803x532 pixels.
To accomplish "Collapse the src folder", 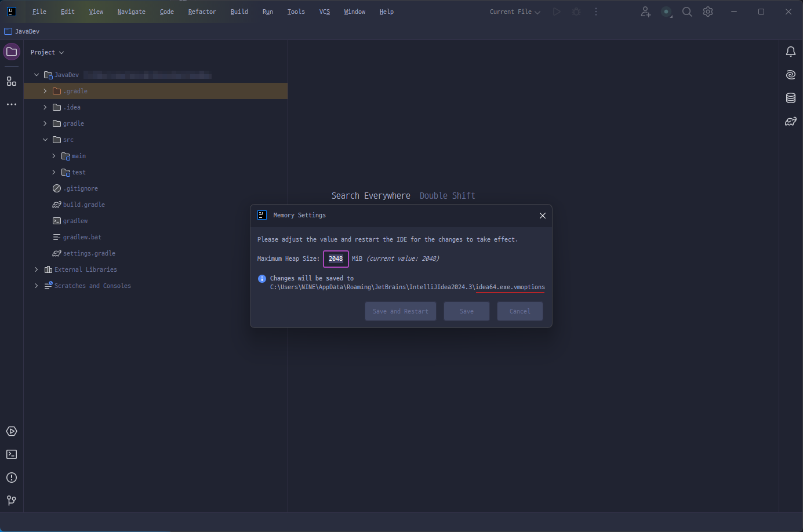I will tap(45, 140).
